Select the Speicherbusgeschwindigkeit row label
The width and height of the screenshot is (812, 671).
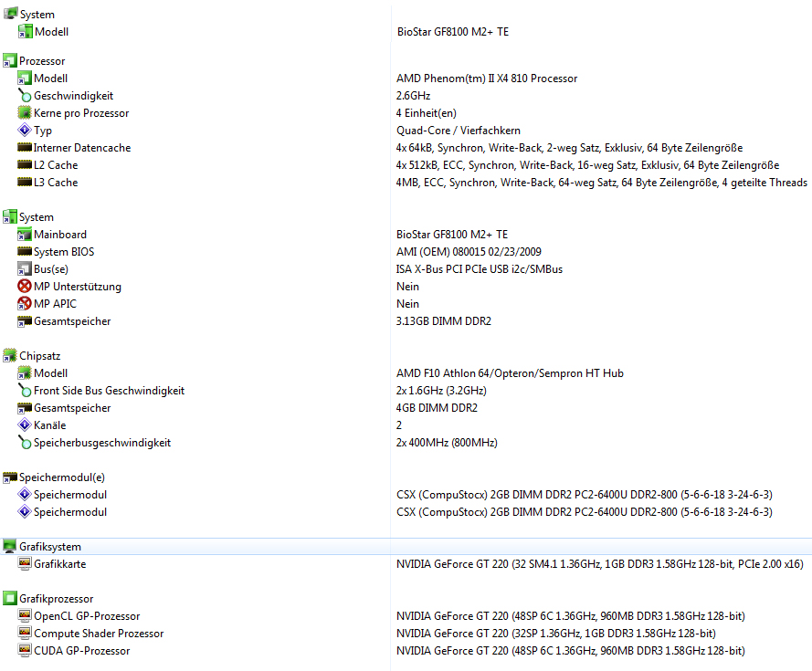click(x=102, y=443)
